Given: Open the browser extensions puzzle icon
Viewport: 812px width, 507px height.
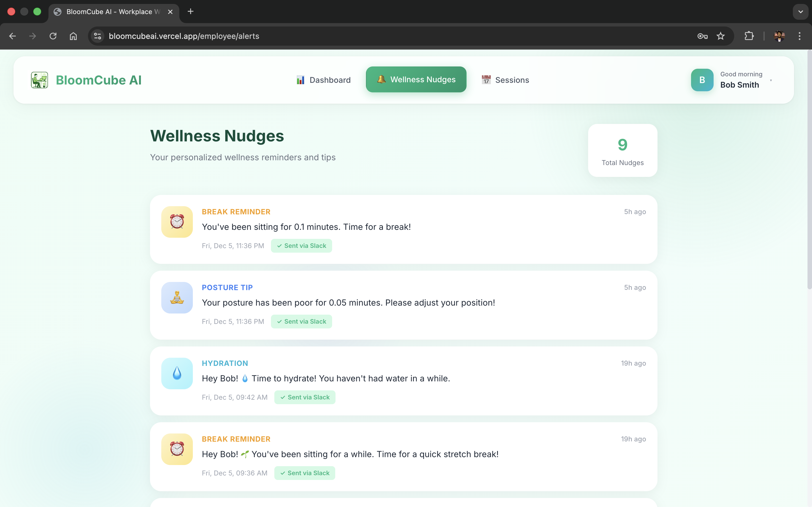Looking at the screenshot, I should (x=749, y=36).
